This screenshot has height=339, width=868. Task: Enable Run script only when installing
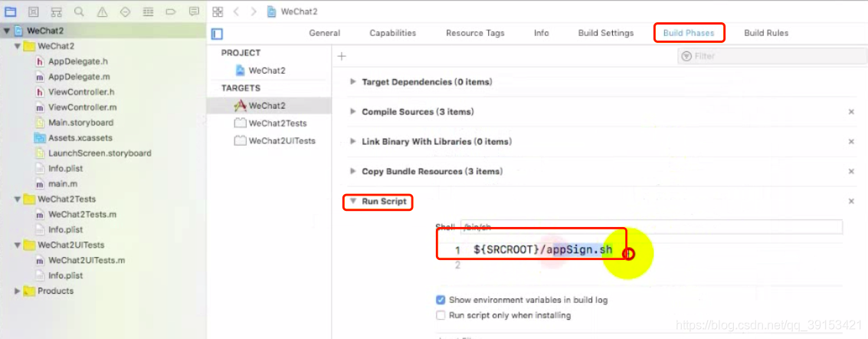coord(441,316)
